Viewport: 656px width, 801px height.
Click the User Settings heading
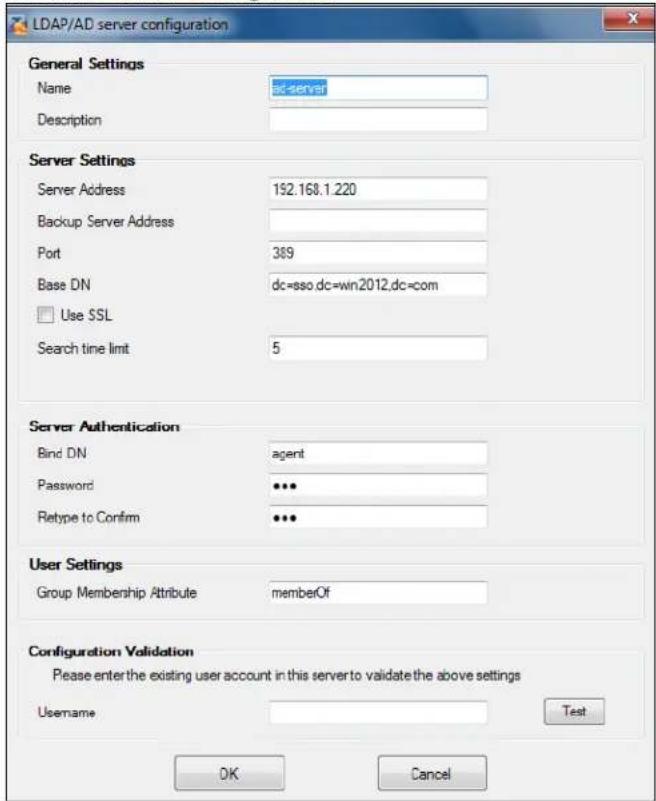pos(76,564)
